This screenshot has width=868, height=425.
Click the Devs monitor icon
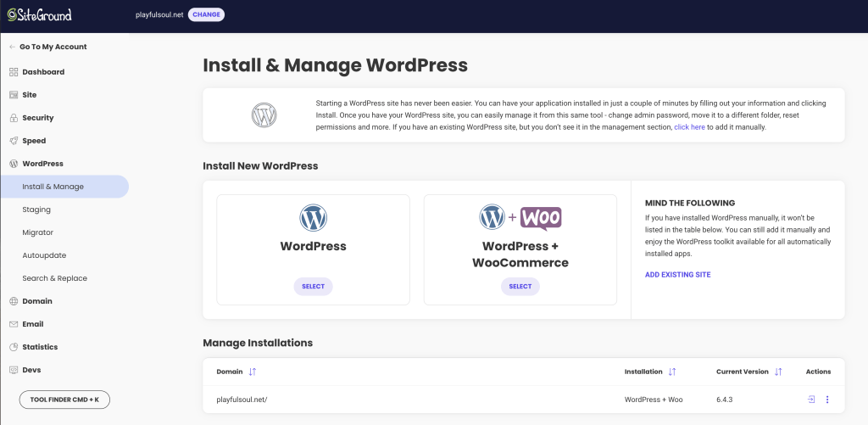click(14, 370)
